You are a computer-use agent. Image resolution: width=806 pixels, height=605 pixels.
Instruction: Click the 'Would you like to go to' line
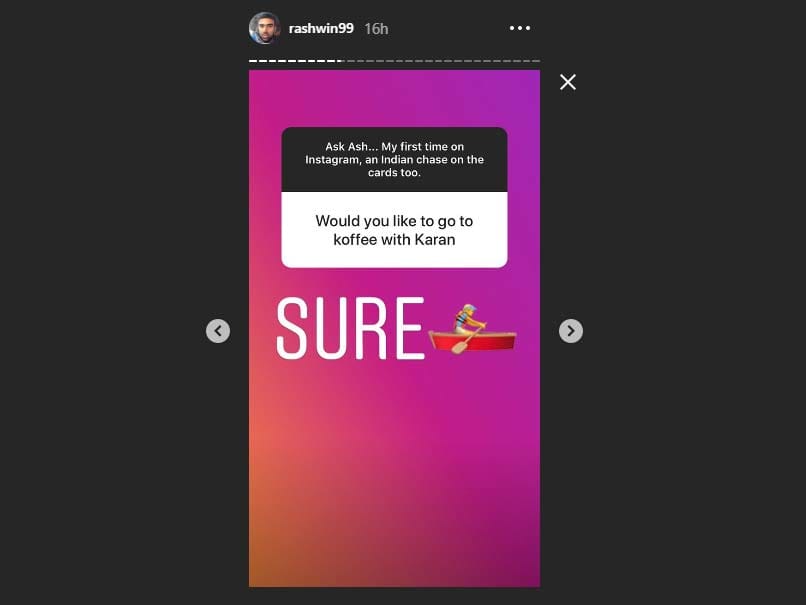tap(394, 221)
